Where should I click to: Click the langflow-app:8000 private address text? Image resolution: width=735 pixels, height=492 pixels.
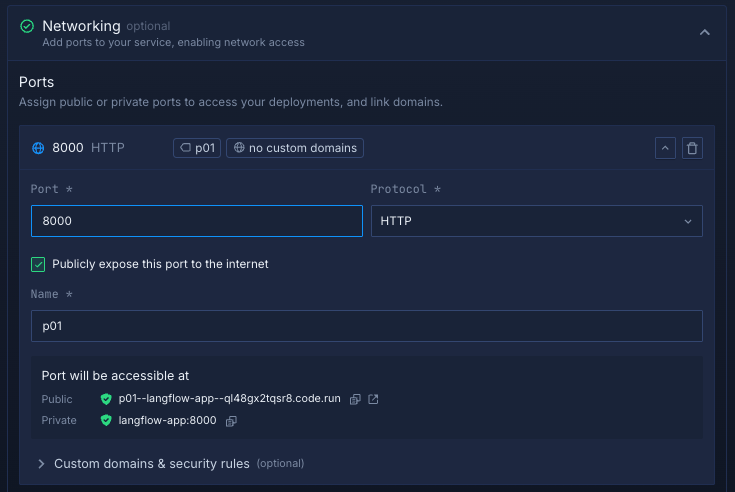click(168, 421)
